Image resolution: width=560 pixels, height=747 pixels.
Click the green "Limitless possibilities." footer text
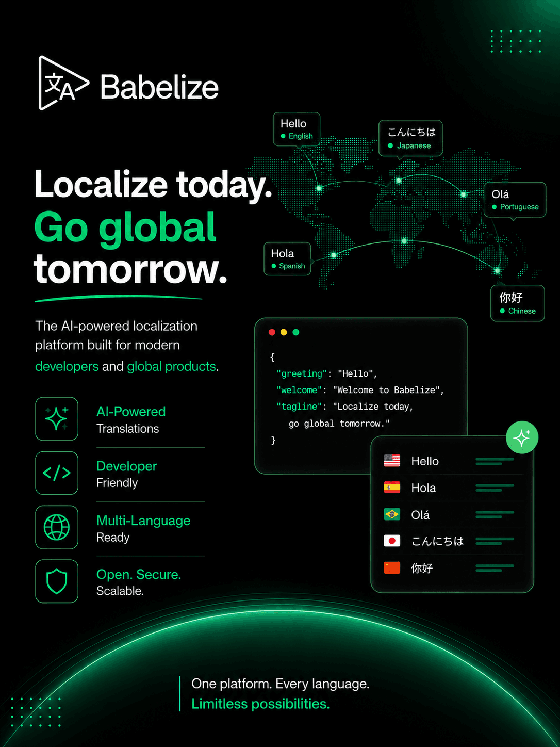click(260, 704)
